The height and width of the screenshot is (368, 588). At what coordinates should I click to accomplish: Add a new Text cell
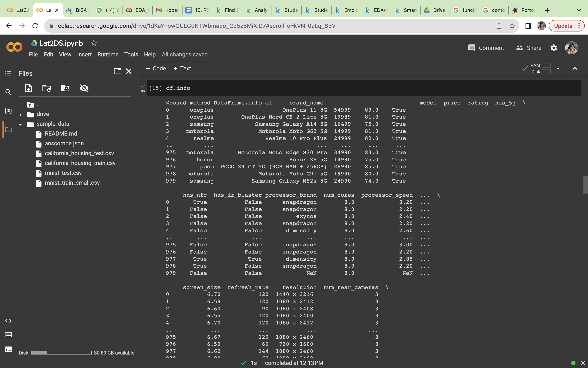click(182, 68)
